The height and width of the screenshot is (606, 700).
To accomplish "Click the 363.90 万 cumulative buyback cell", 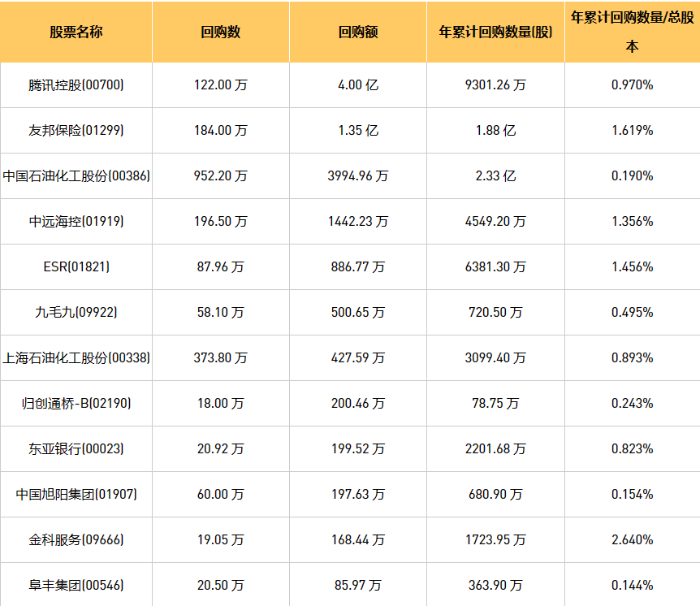I will [x=495, y=586].
